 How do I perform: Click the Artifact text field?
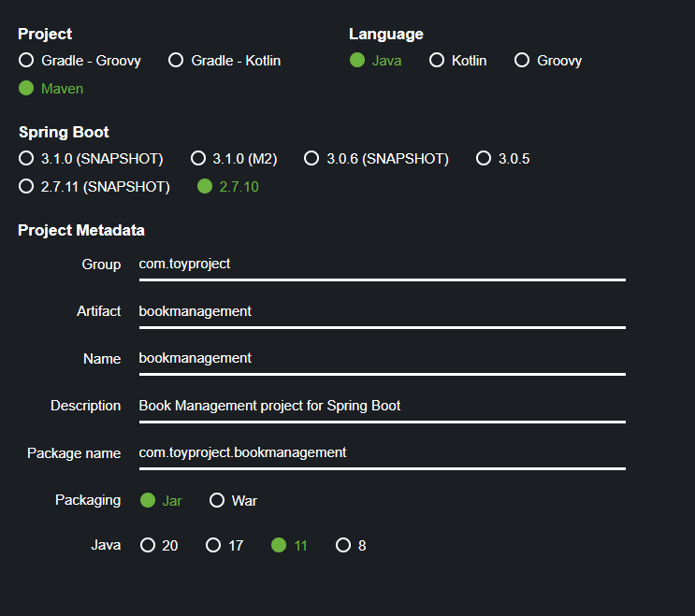(382, 311)
